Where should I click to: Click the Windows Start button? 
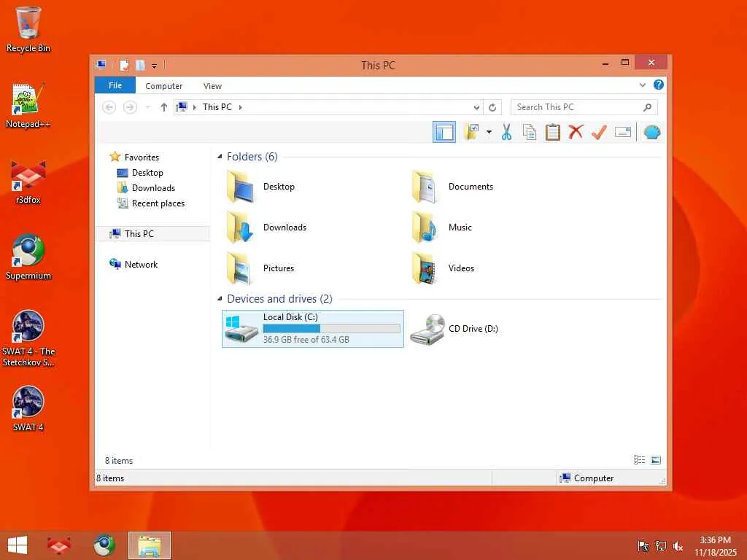point(18,545)
